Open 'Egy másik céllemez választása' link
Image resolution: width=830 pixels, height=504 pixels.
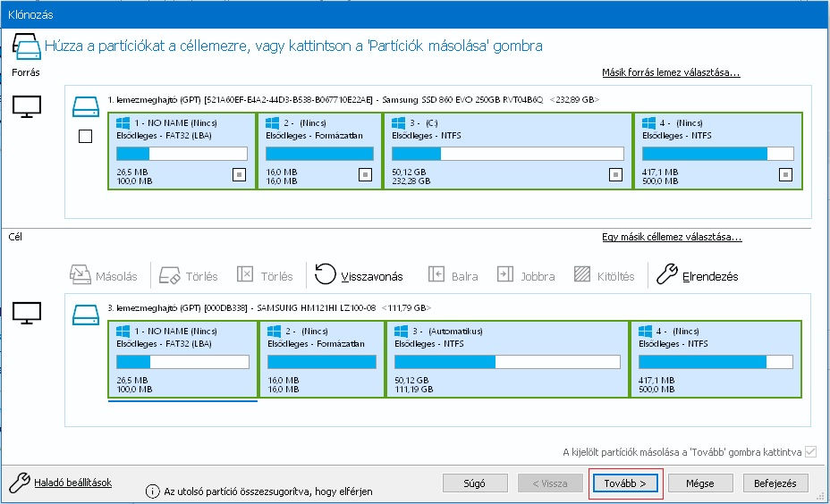(672, 237)
